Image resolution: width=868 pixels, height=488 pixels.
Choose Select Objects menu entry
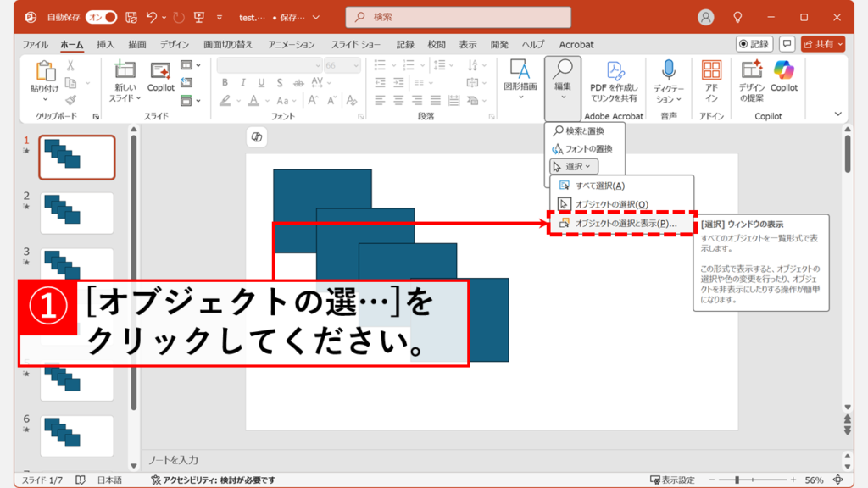click(x=621, y=204)
